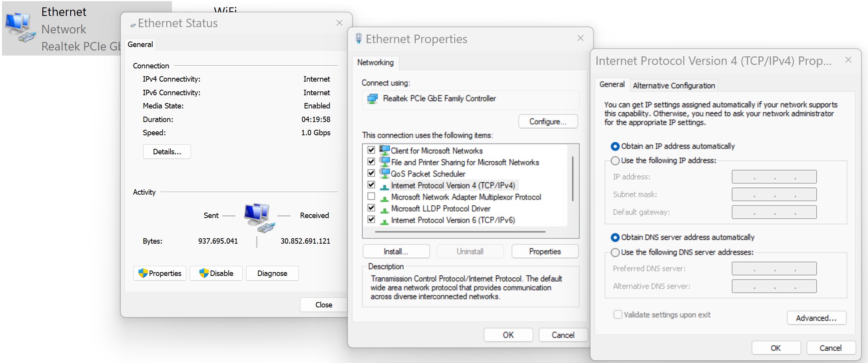Click the Ethernet Properties title bar icon
The width and height of the screenshot is (868, 363).
pos(359,38)
